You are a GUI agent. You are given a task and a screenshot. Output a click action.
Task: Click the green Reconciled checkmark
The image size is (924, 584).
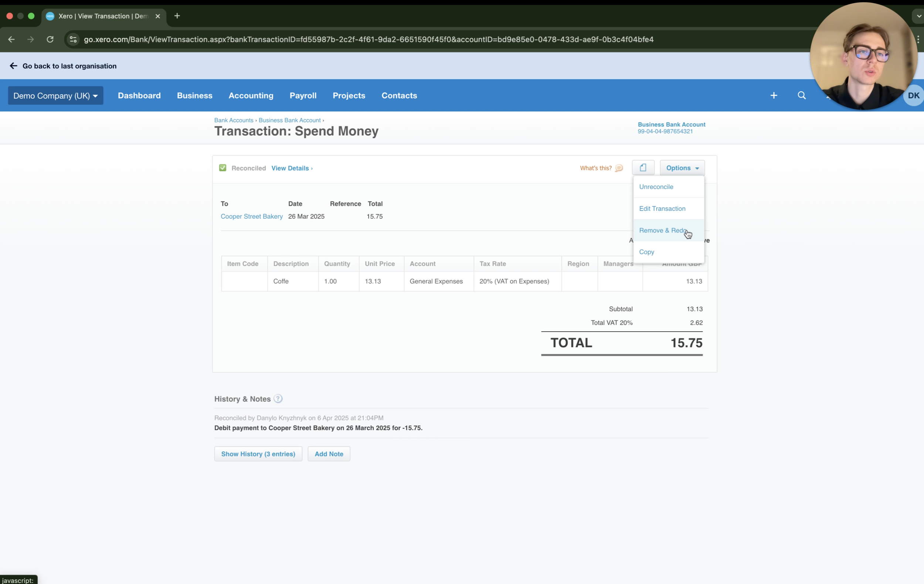pyautogui.click(x=222, y=168)
